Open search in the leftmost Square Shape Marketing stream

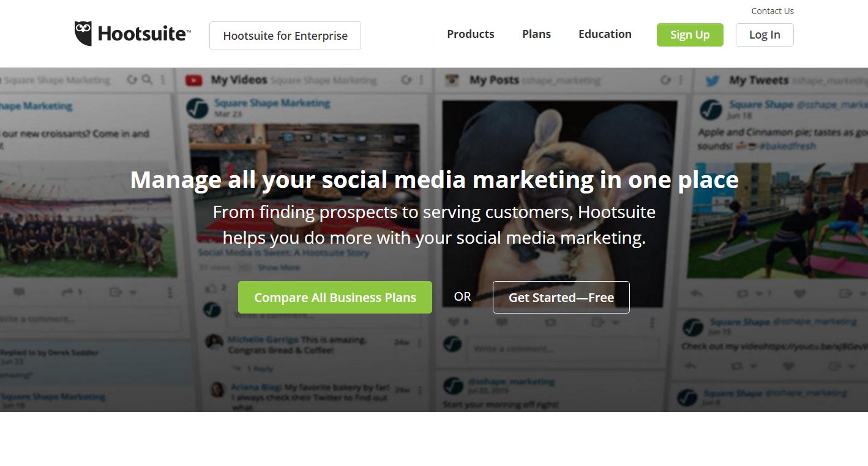[x=148, y=80]
